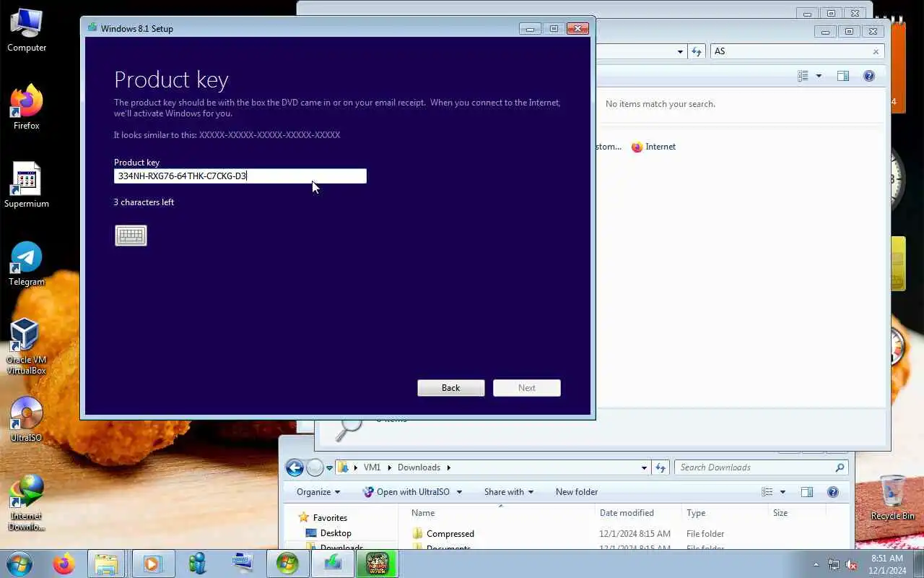Image resolution: width=924 pixels, height=578 pixels.
Task: Open the Organize menu
Action: 318,492
